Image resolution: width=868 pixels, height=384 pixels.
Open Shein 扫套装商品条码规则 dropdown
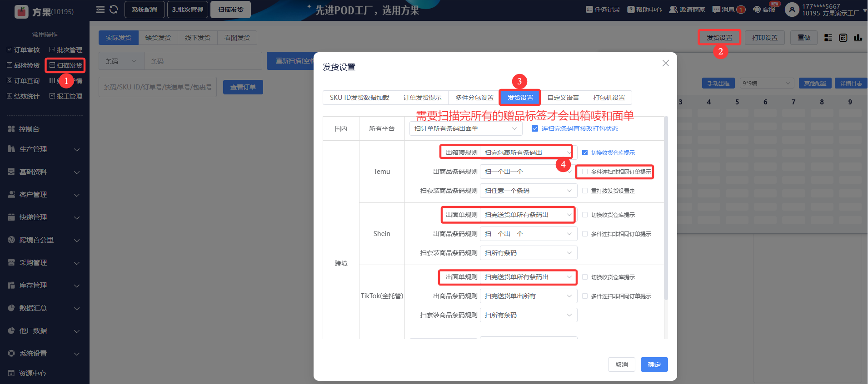528,253
